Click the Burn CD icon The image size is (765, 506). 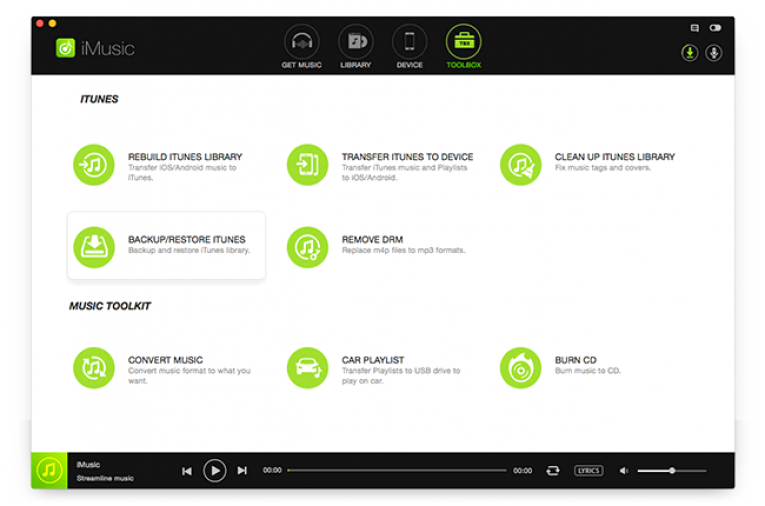click(x=521, y=368)
